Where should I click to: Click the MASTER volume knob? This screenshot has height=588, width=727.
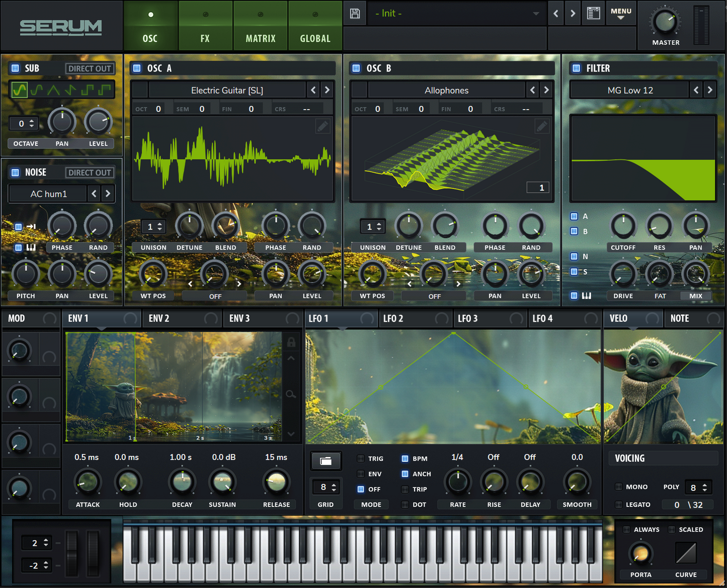665,22
